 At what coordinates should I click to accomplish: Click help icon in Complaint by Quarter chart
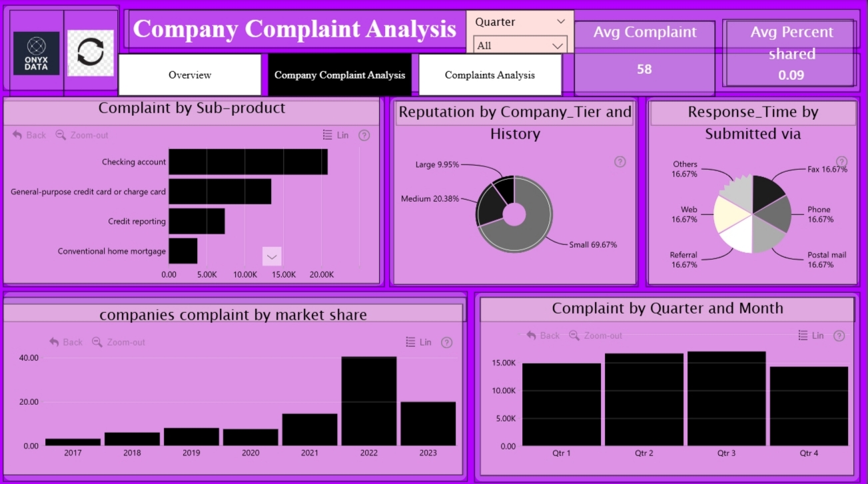tap(839, 336)
